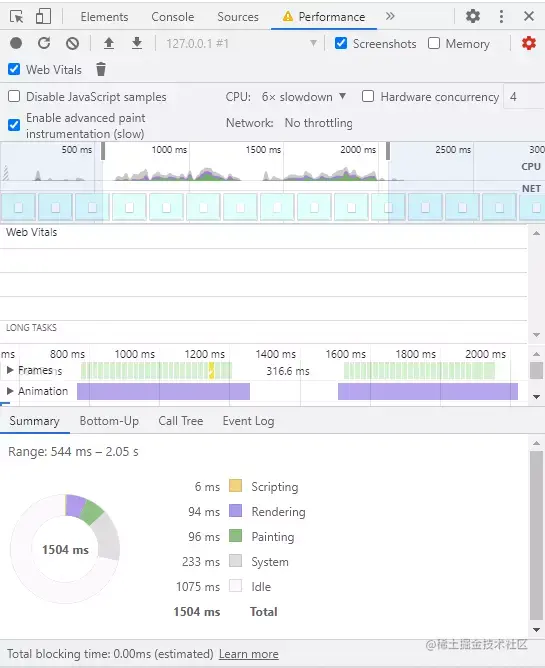Viewport: 545px width, 668px height.
Task: Enable the Hardware concurrency checkbox
Action: click(x=368, y=96)
